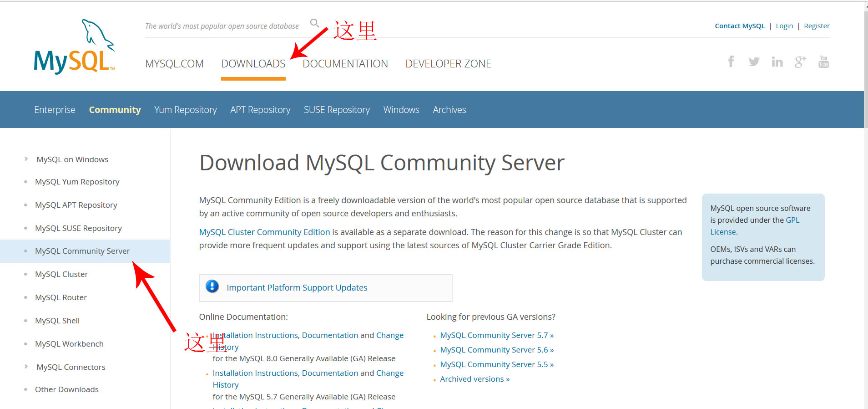The width and height of the screenshot is (868, 409).
Task: Open Archived versions link
Action: 475,379
